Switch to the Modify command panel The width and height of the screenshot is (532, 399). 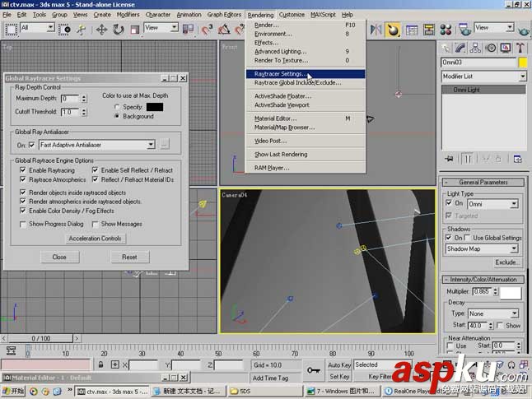[460, 49]
